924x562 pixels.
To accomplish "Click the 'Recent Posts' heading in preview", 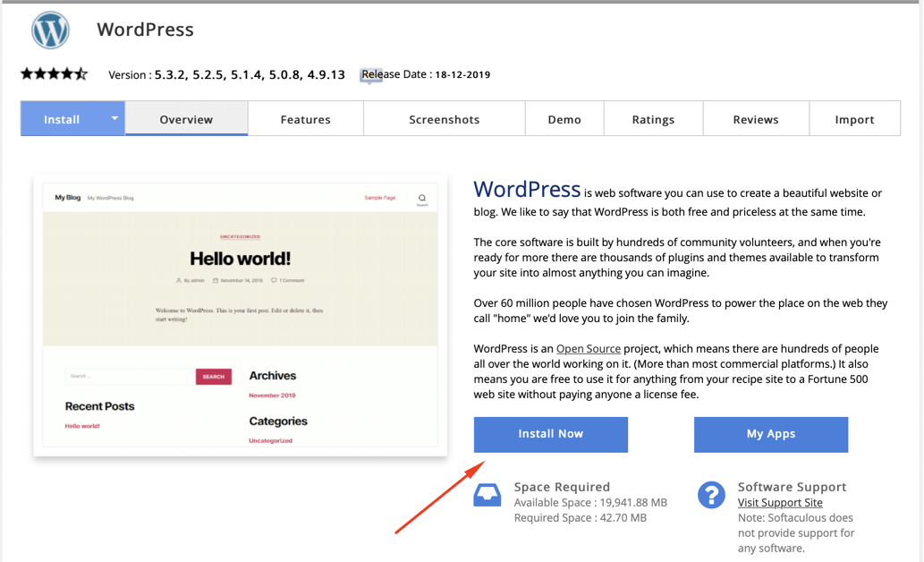I will click(99, 406).
